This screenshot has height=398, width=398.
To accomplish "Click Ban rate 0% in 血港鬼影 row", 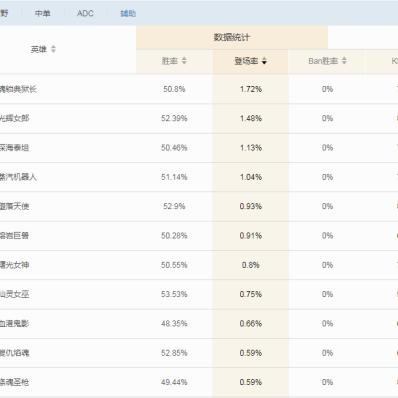I will click(327, 324).
